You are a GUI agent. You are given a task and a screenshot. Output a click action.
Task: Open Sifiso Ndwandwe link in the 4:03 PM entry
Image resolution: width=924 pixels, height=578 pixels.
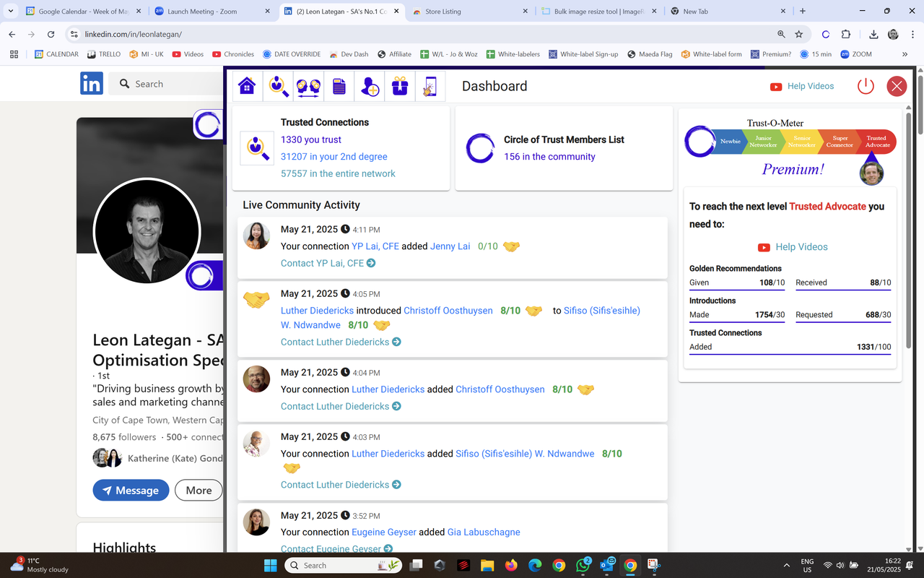(525, 454)
